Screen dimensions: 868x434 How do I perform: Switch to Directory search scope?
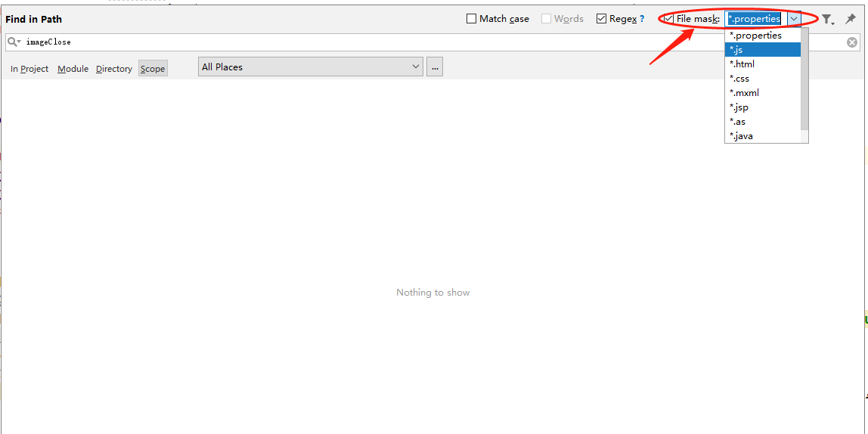pyautogui.click(x=114, y=70)
